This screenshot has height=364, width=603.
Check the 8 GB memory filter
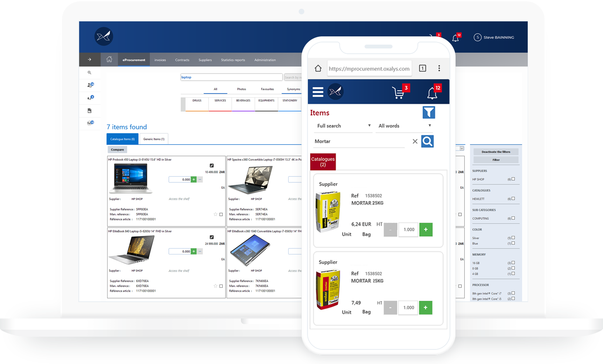click(513, 268)
